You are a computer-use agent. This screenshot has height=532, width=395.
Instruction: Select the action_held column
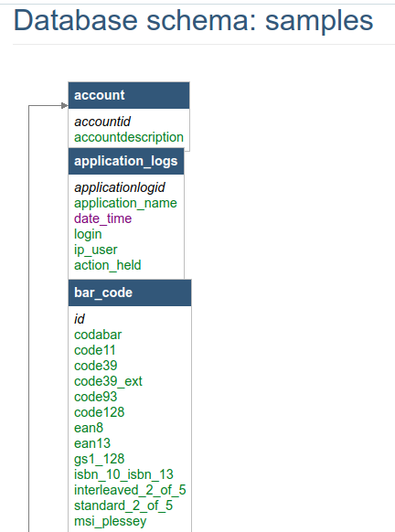(x=108, y=265)
